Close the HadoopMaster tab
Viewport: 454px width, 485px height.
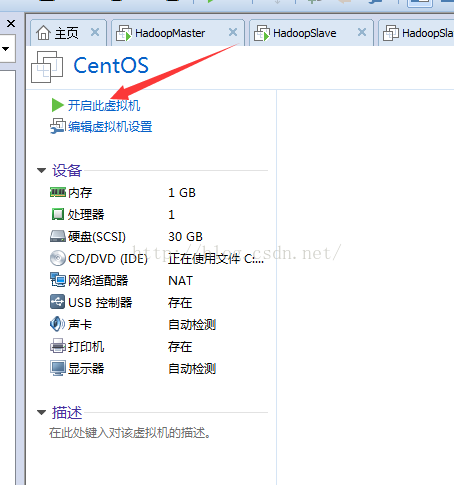click(233, 32)
